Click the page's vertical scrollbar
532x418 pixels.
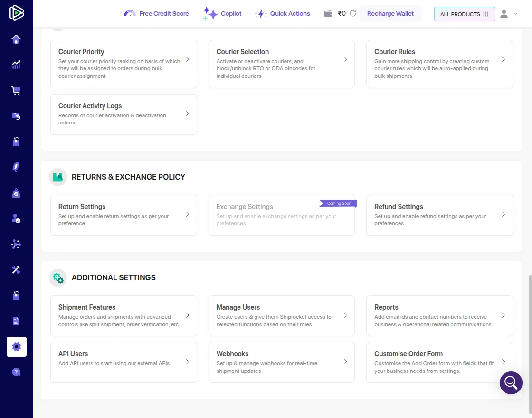[530, 332]
